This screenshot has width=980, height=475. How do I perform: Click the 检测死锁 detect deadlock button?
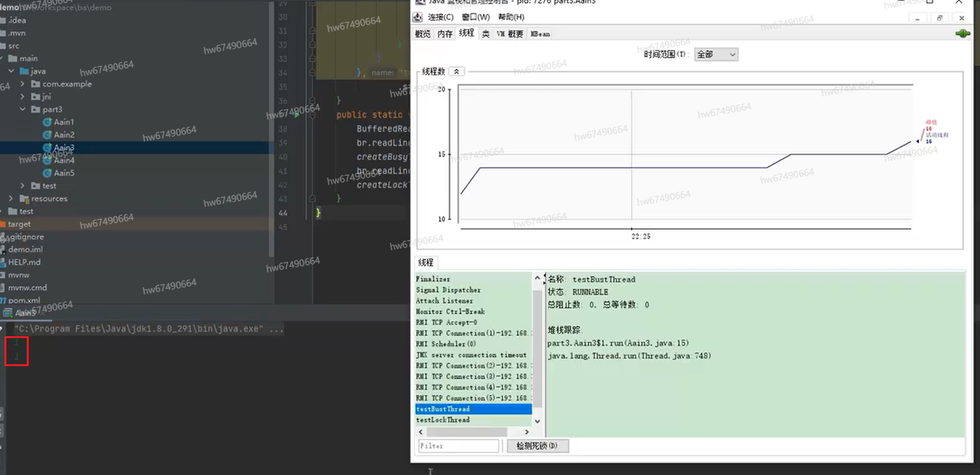point(537,446)
